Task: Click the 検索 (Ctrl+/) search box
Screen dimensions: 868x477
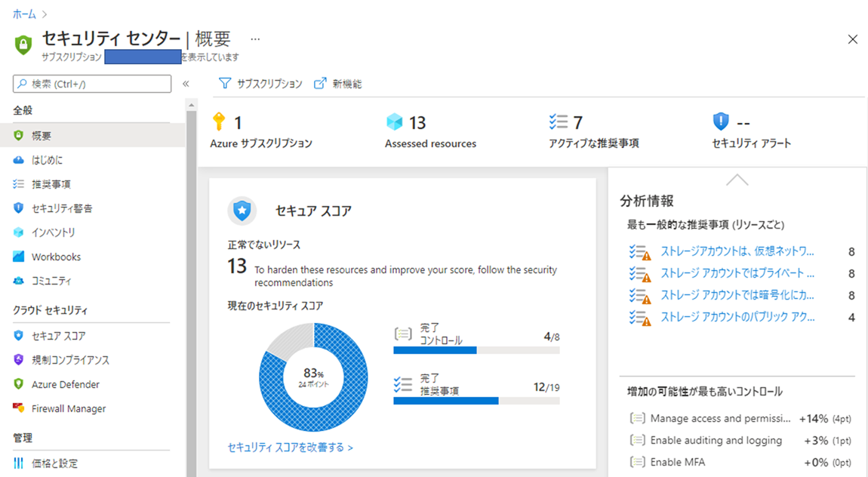Action: (x=92, y=84)
